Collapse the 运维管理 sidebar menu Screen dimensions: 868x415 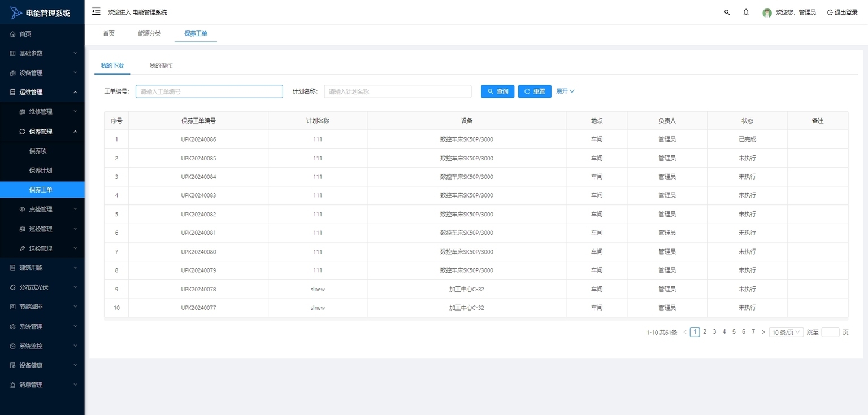[42, 92]
